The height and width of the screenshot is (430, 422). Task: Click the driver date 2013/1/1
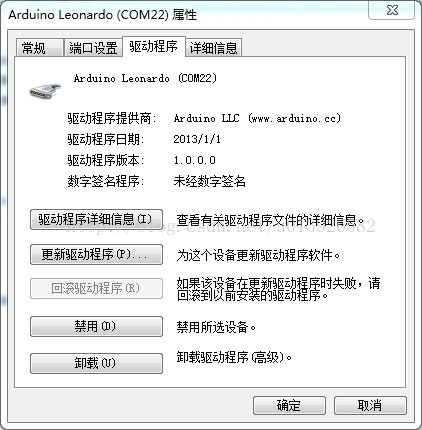[197, 139]
